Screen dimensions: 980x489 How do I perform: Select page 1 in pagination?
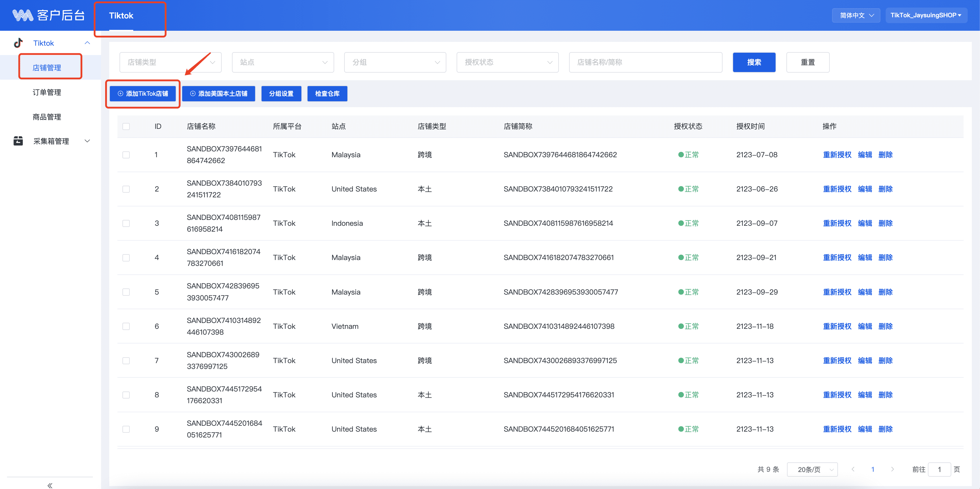coord(873,469)
